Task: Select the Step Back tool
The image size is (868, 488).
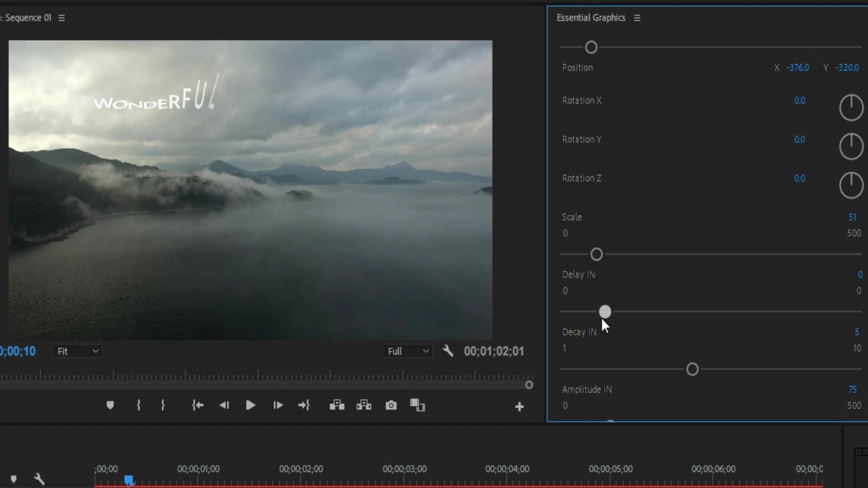Action: point(224,405)
